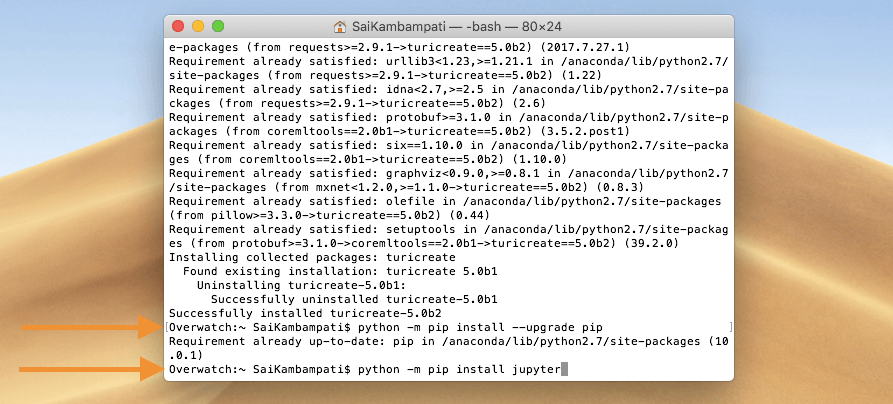893x404 pixels.
Task: Click the home folder icon in title bar
Action: click(x=340, y=27)
